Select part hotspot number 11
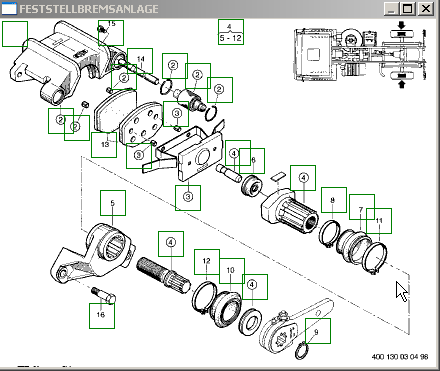The height and width of the screenshot is (371, 440). coord(379,221)
